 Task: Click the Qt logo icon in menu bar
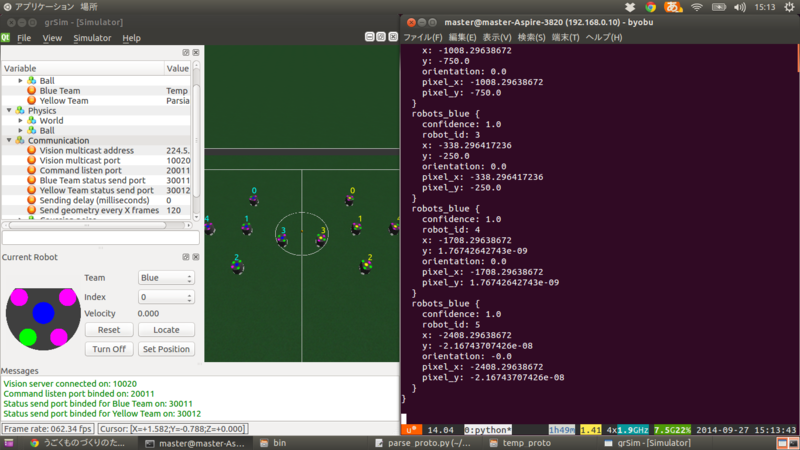pos(5,38)
